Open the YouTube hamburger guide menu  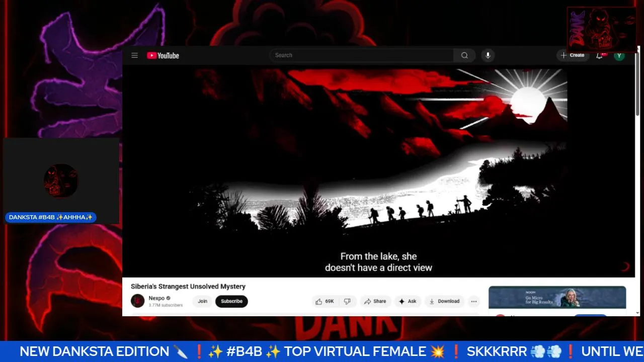click(134, 55)
